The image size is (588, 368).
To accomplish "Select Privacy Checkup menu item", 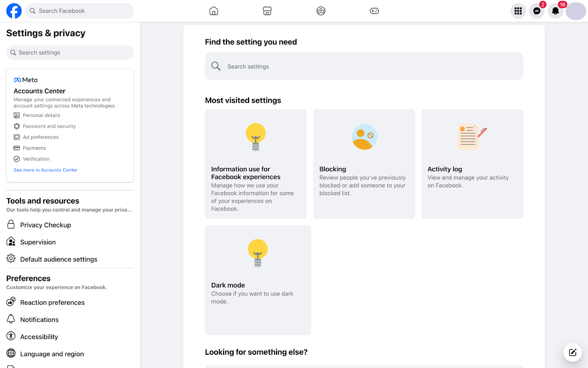I will click(70, 225).
